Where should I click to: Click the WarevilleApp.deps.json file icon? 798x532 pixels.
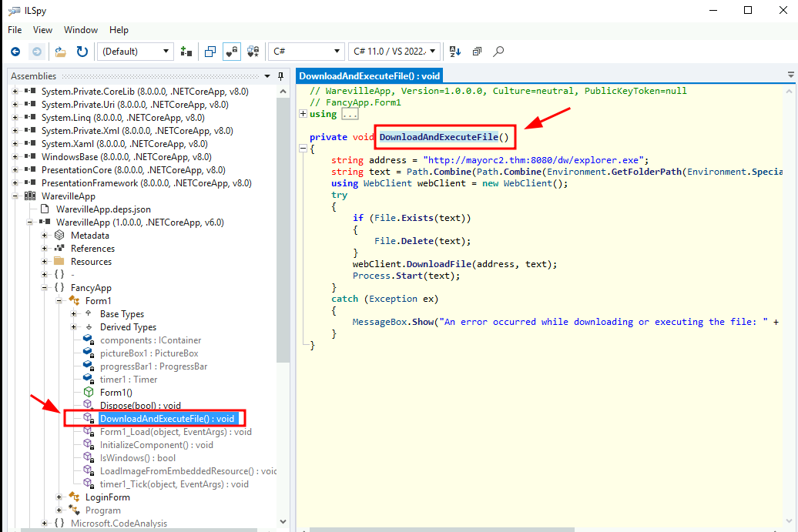45,209
